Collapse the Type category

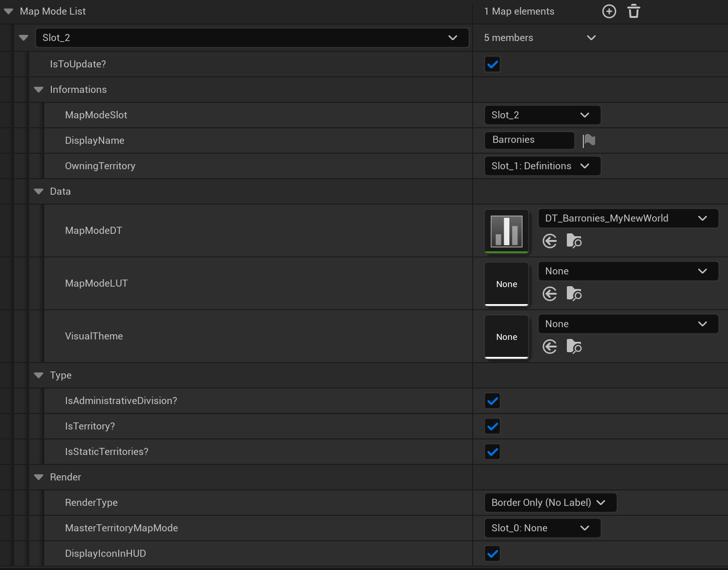[x=39, y=375]
